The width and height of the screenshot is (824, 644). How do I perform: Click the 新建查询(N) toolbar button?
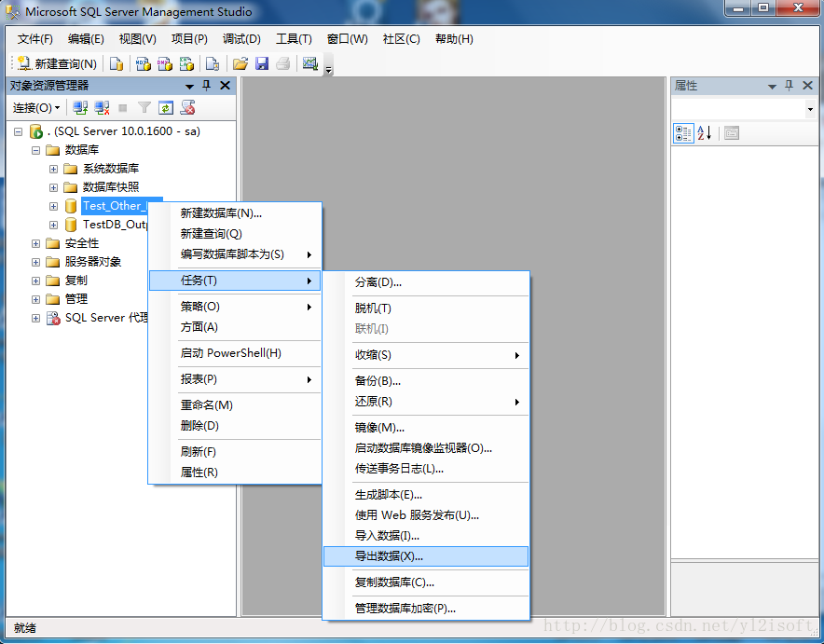(x=57, y=63)
